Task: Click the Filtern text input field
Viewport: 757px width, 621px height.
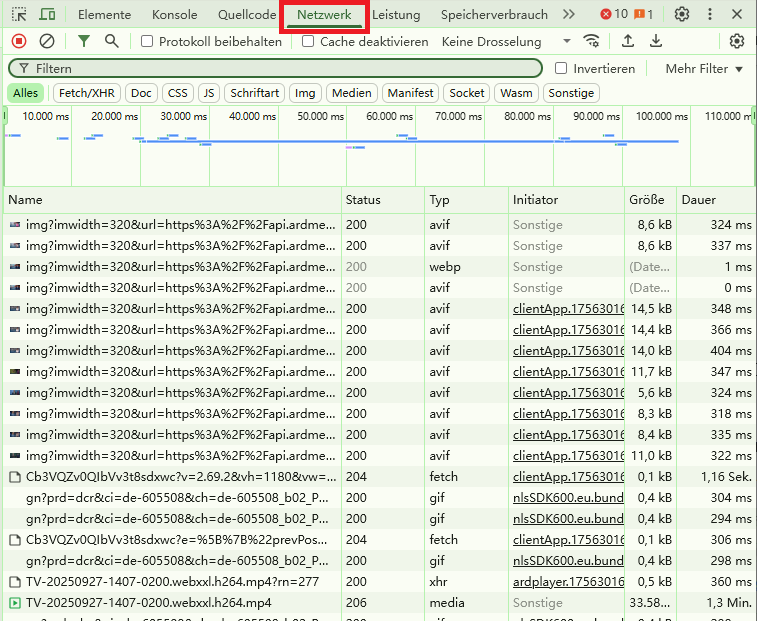Action: 280,69
